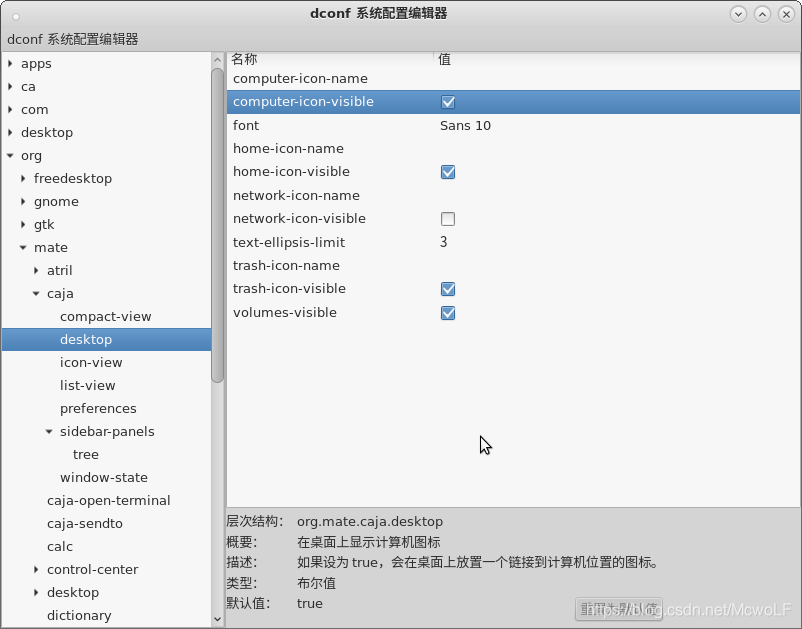Screen dimensions: 802x629
Task: Collapse the sidebar-panels node
Action: click(x=49, y=432)
